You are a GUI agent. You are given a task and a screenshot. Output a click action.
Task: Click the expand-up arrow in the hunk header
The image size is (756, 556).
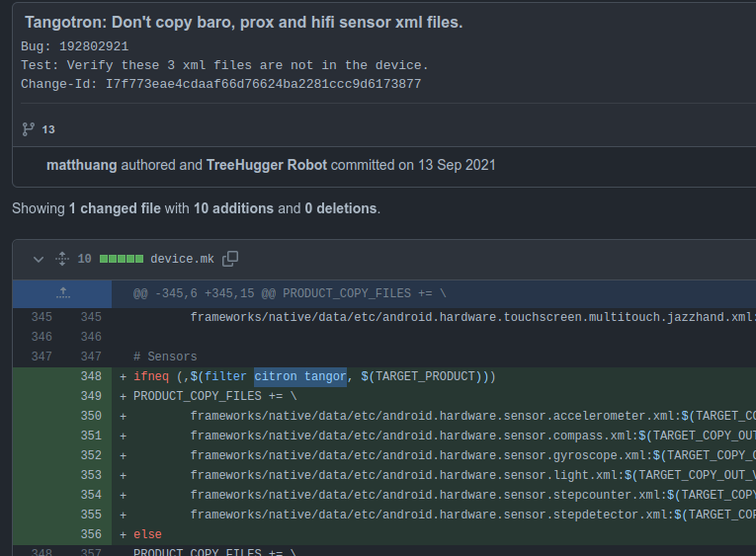[x=62, y=293]
